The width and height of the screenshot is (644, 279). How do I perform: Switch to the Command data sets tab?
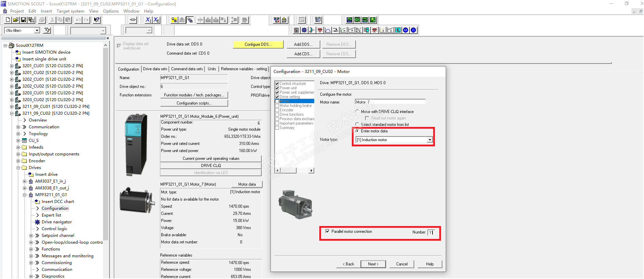(187, 69)
